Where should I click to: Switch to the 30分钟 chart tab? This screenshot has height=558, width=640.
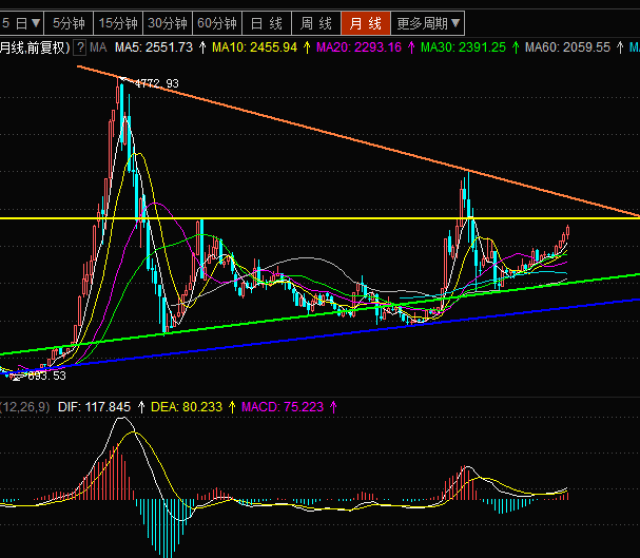click(x=167, y=23)
